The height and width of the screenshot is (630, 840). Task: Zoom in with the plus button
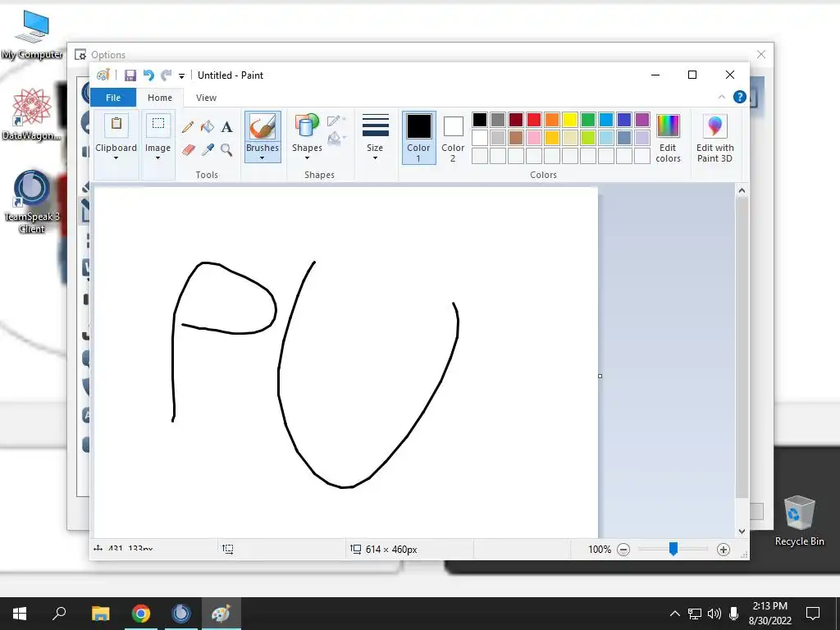[x=724, y=549]
